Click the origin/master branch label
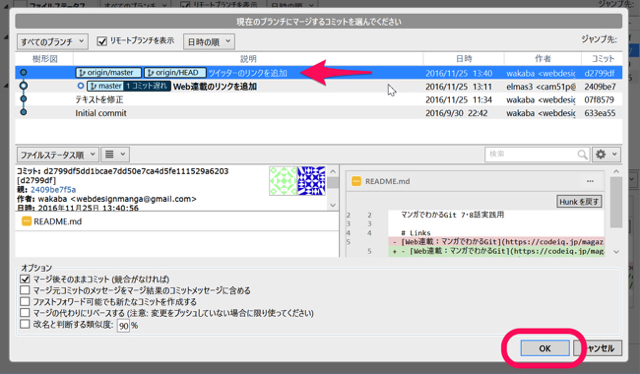Image resolution: width=640 pixels, height=374 pixels. pos(109,73)
